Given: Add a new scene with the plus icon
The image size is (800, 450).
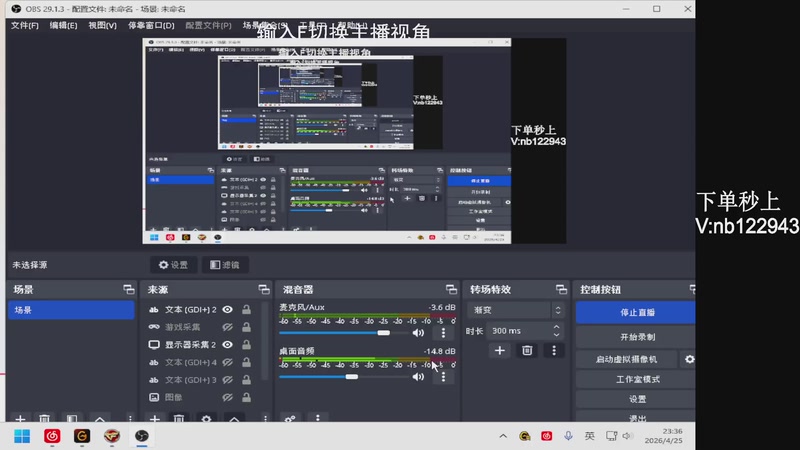Looking at the screenshot, I should coord(20,418).
